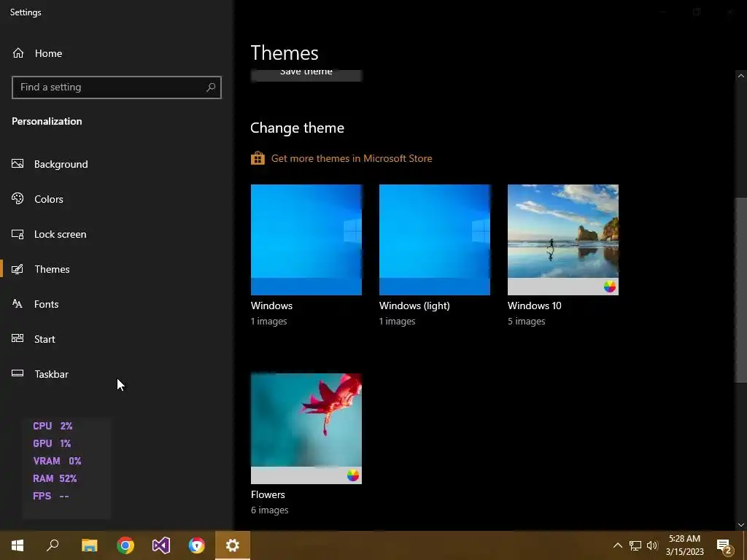Click the Themes brush icon
Viewport: 747px width, 560px height.
(18, 269)
